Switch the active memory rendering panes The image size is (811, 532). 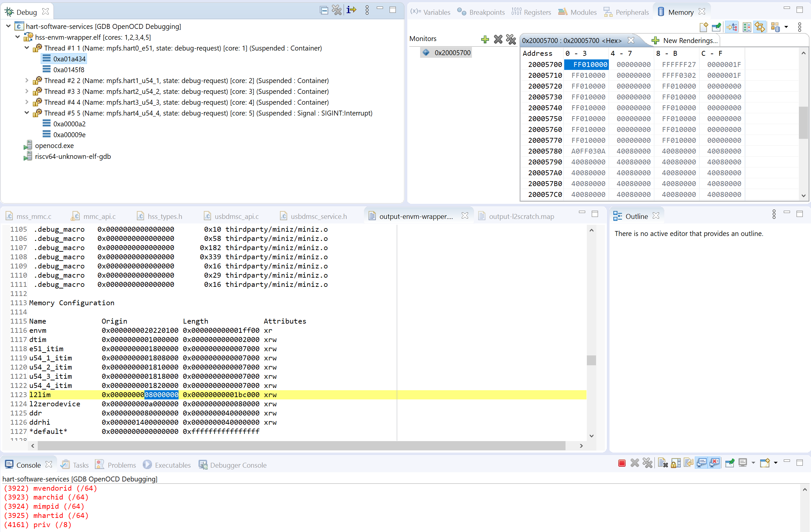tap(760, 27)
